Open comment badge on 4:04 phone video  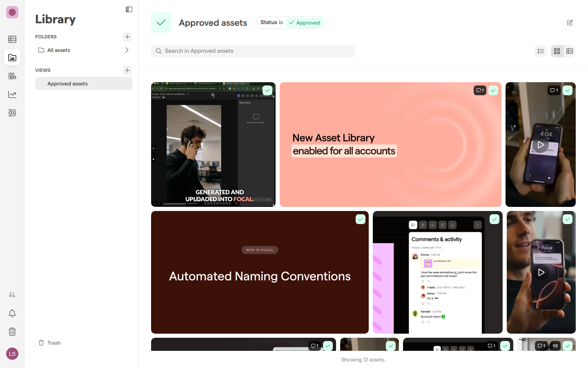point(554,90)
